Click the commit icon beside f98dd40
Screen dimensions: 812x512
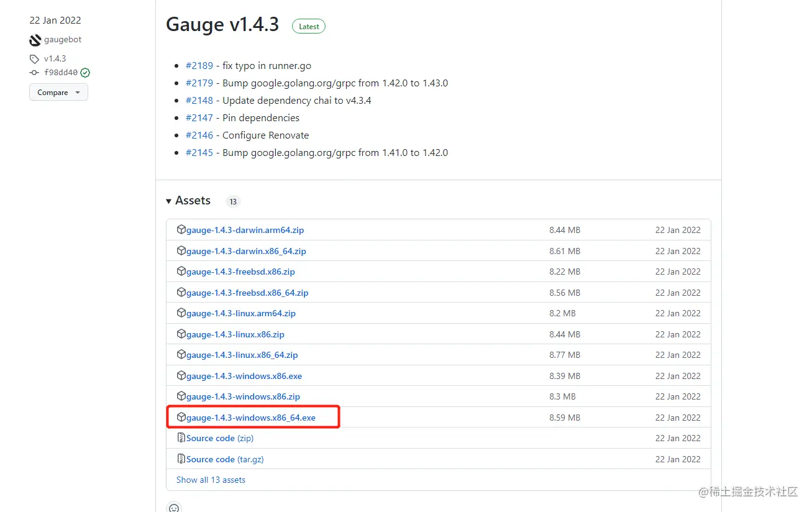(x=34, y=73)
